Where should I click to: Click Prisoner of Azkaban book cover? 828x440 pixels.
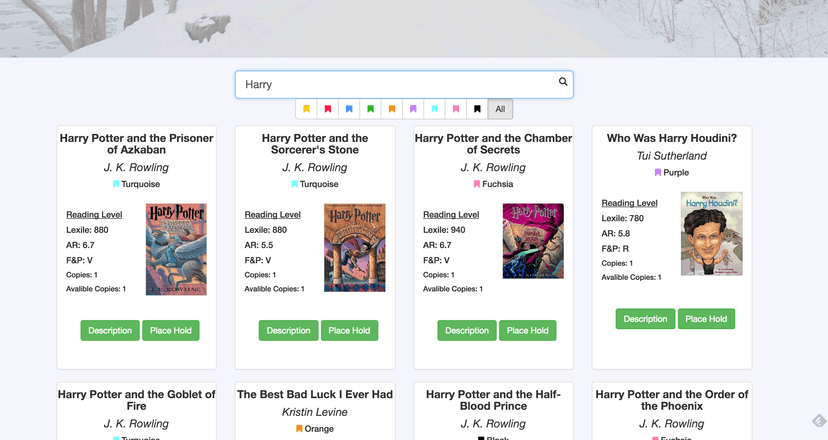click(176, 249)
